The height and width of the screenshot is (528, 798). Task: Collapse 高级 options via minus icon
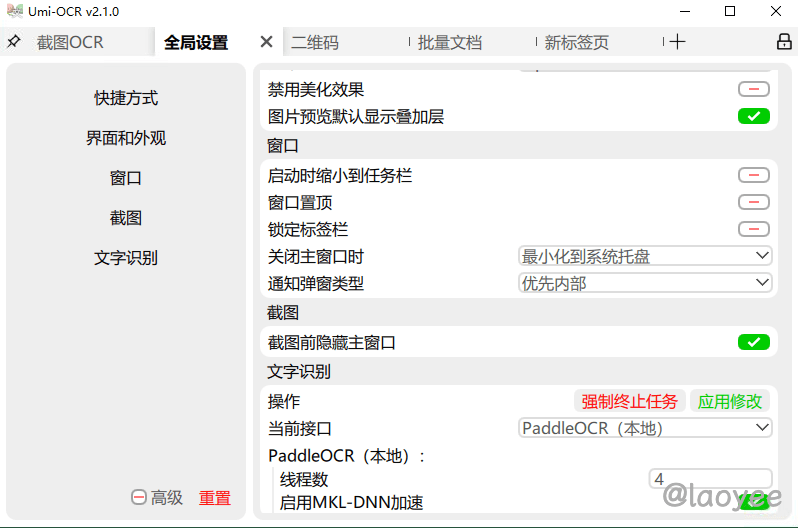(x=139, y=497)
